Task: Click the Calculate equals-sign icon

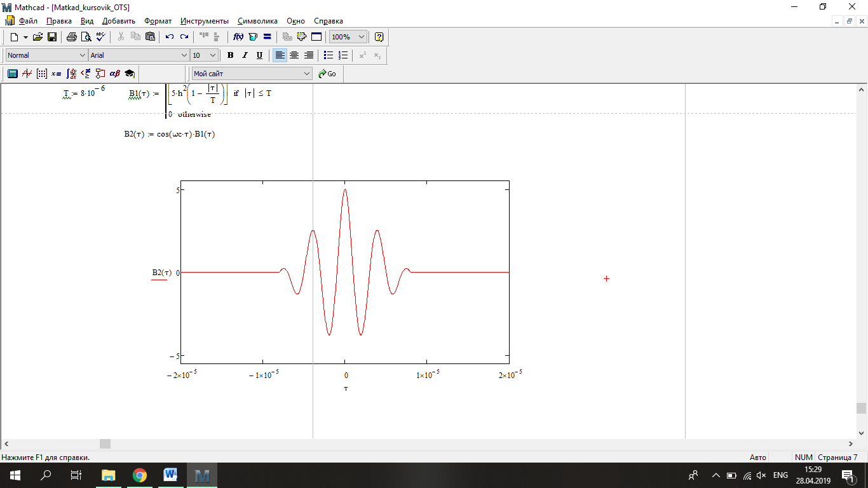Action: pyautogui.click(x=268, y=37)
